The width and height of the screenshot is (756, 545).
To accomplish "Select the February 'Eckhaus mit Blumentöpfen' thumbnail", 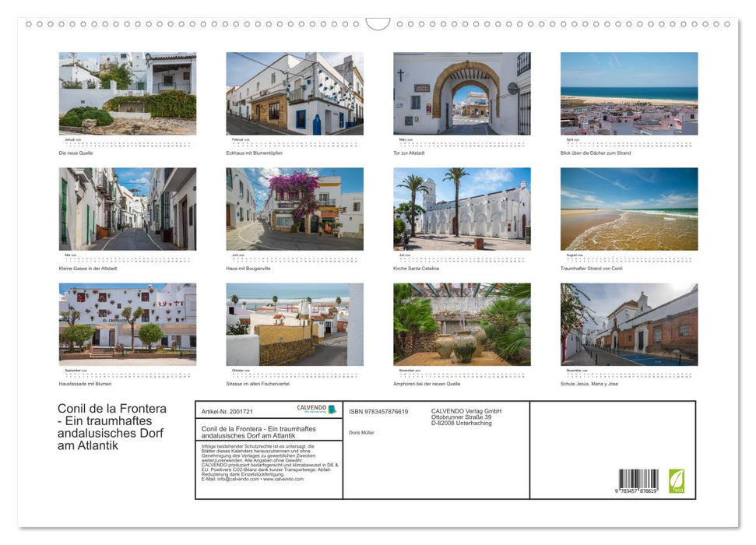I will pos(294,93).
